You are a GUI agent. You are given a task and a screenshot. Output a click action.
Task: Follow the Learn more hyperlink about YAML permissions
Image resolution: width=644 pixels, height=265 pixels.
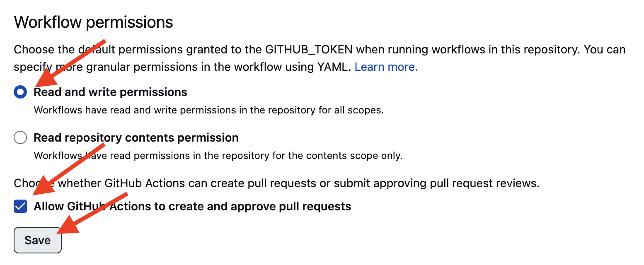(x=385, y=67)
